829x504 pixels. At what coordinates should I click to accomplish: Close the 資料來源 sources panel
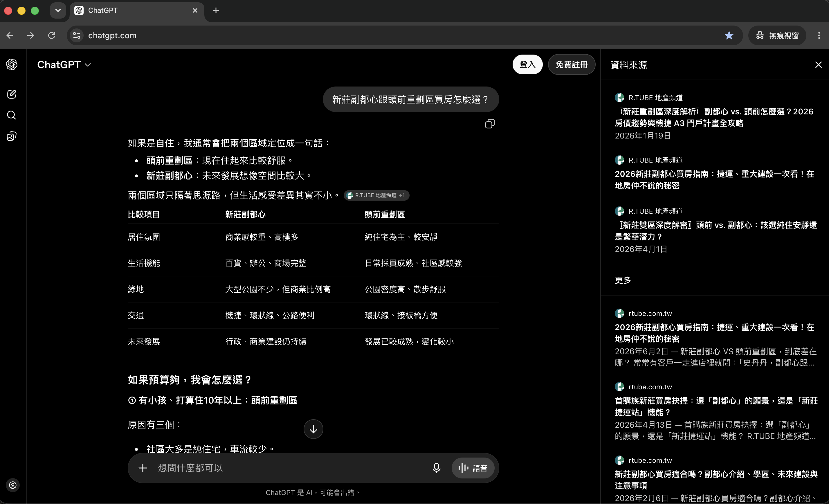tap(818, 65)
